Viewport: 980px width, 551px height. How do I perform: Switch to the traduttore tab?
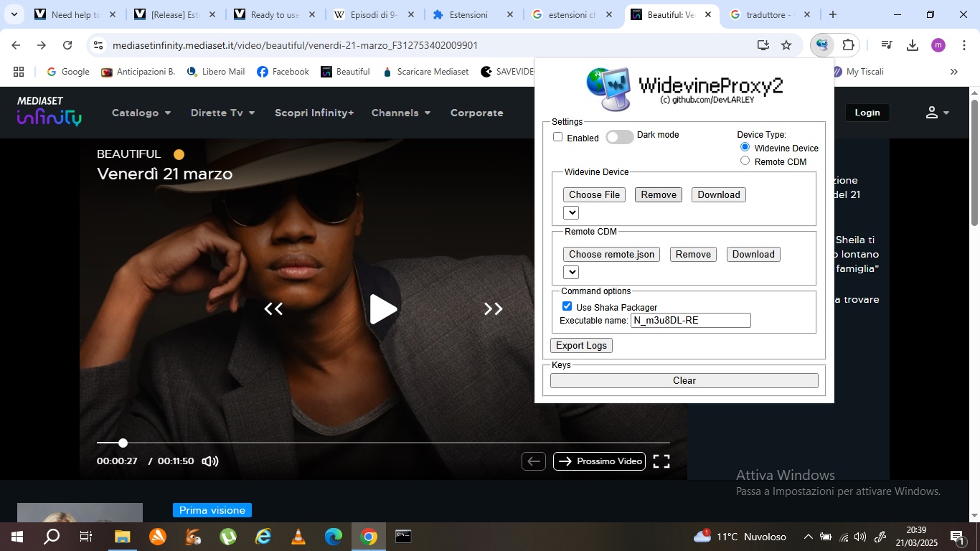pos(768,14)
